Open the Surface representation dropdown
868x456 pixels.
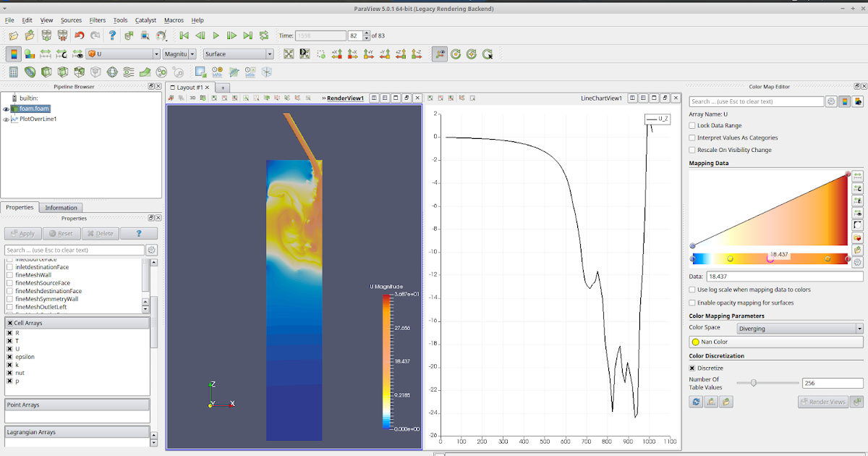pos(239,54)
